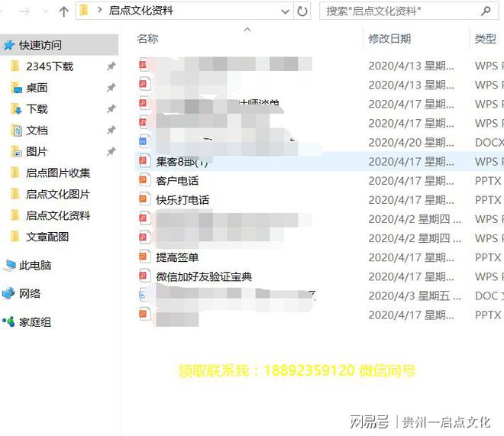Open recent locations dropdown near navigation arrows
This screenshot has width=504, height=436.
click(45, 11)
